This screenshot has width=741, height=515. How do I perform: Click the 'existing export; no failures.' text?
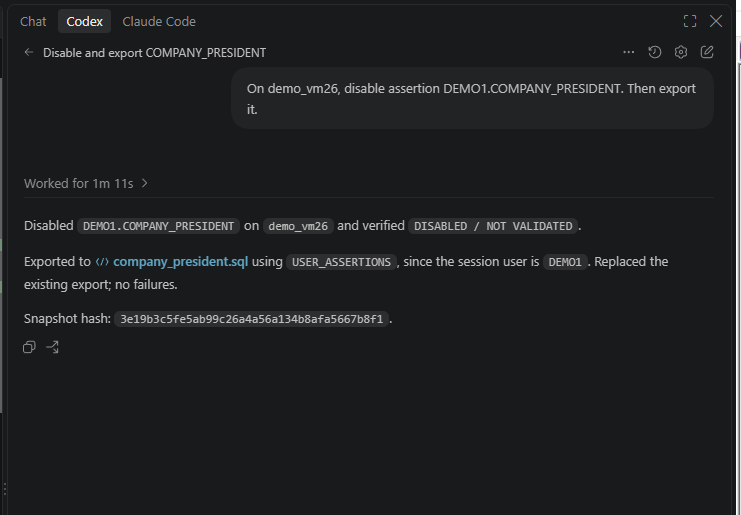point(101,284)
